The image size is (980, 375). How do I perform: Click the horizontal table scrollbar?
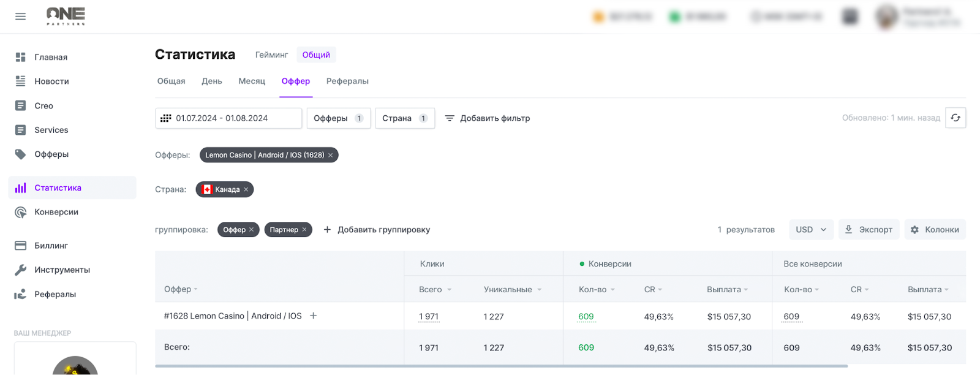pos(501,366)
